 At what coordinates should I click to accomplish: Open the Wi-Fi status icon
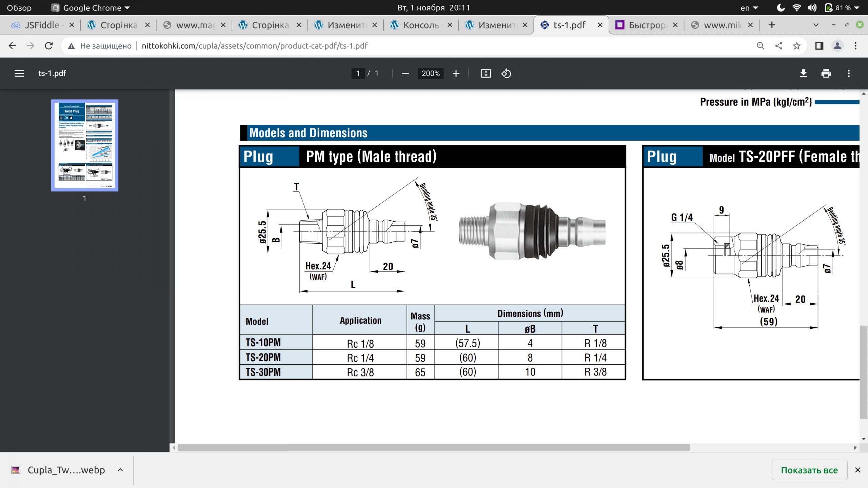796,8
